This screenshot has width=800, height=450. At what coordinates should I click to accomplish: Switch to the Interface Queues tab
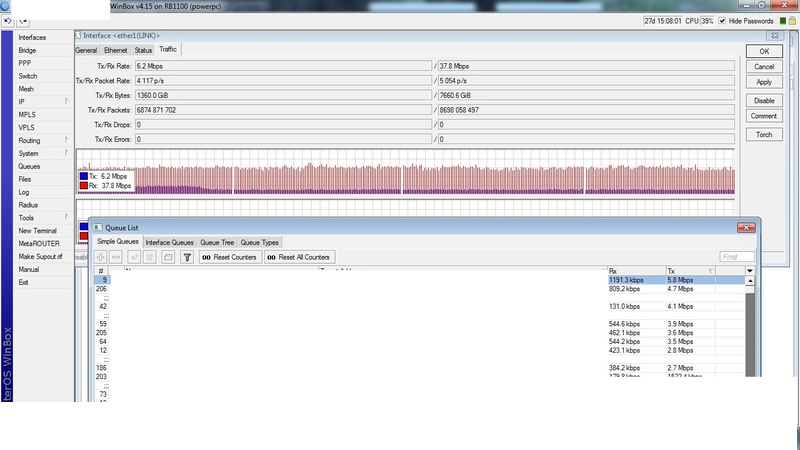[169, 242]
